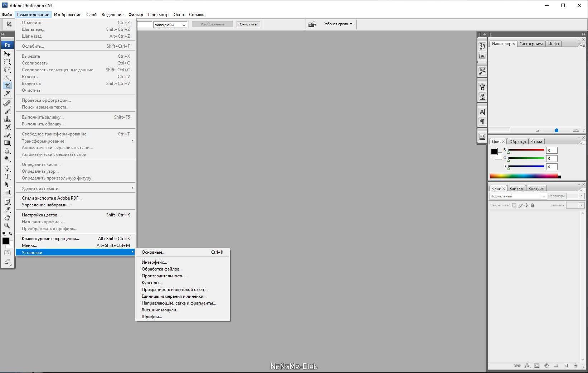Click the foreground color swatch in toolbox
The image size is (588, 373).
[5, 241]
